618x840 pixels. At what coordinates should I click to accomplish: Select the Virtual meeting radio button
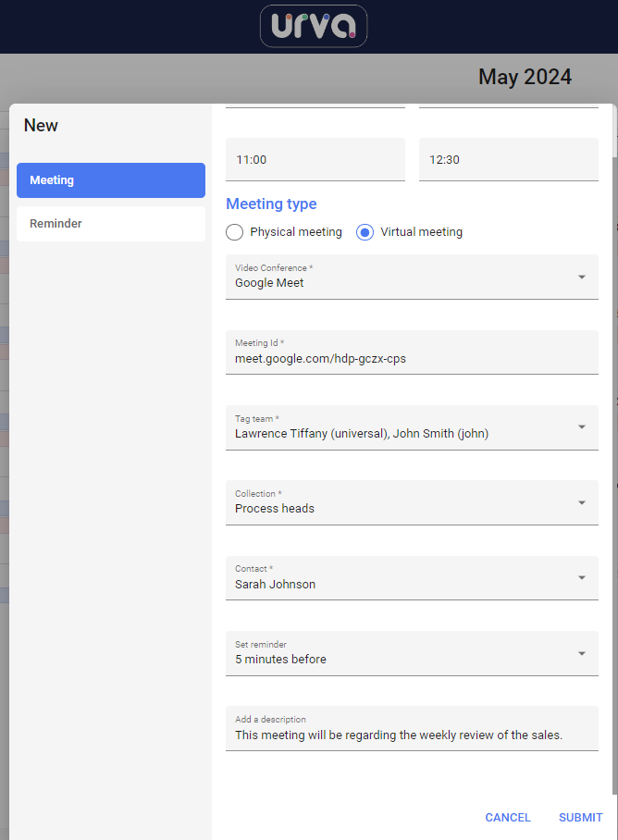click(x=365, y=232)
